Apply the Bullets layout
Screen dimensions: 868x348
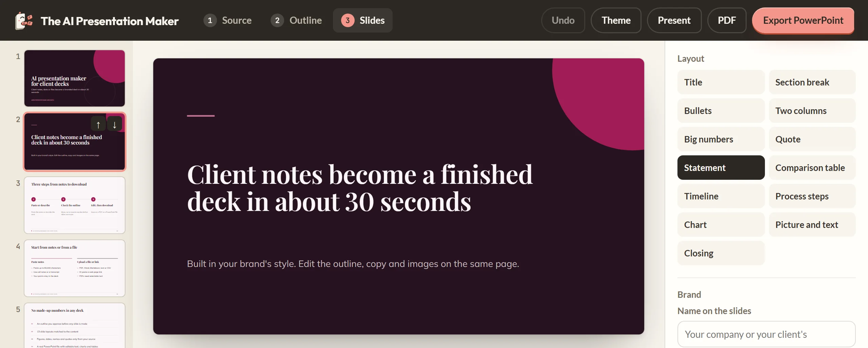721,111
